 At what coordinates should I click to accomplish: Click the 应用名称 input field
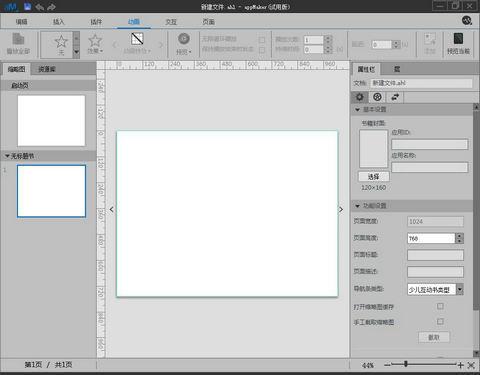pyautogui.click(x=430, y=167)
